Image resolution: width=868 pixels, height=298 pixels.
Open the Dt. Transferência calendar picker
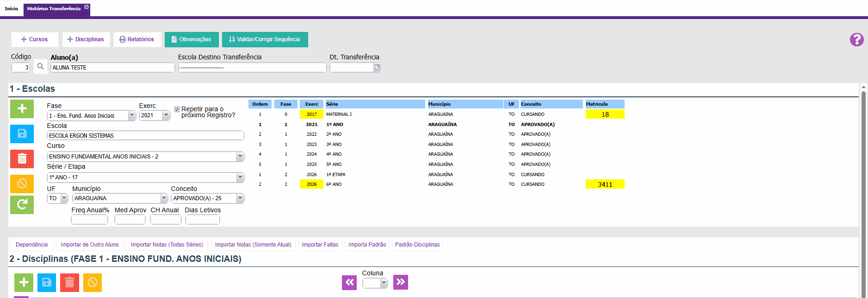[377, 67]
